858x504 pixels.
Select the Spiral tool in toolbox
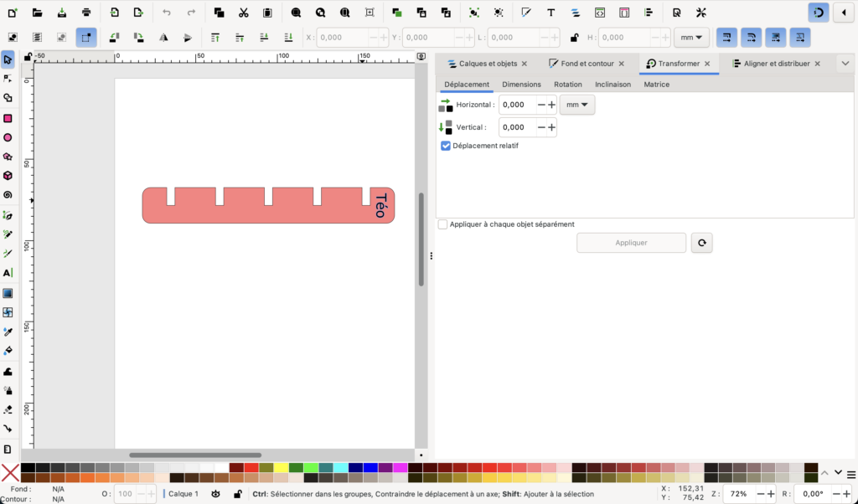[8, 195]
